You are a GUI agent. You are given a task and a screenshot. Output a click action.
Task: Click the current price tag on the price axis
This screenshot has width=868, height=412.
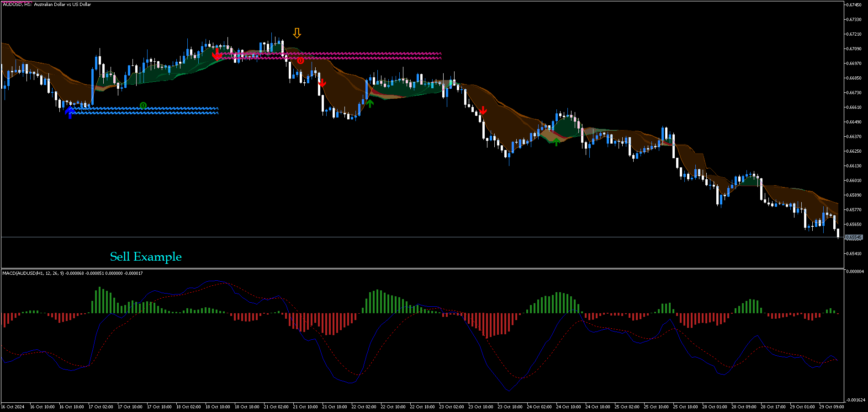coord(853,238)
